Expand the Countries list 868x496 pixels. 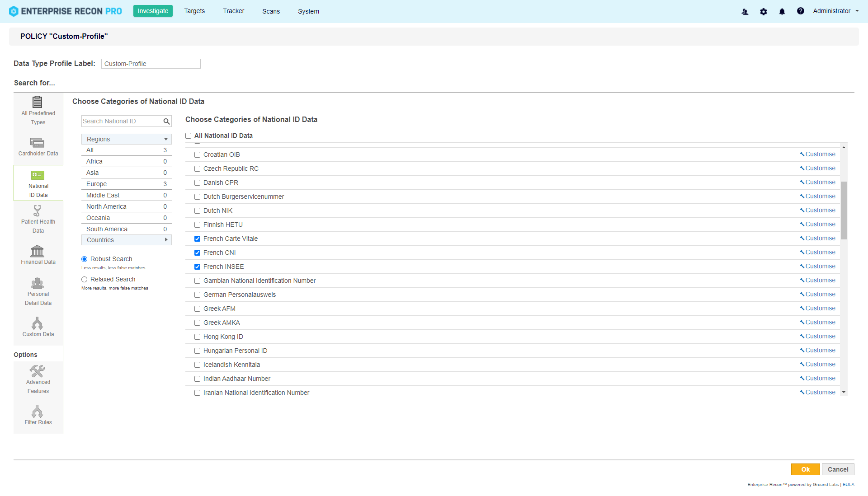[126, 240]
